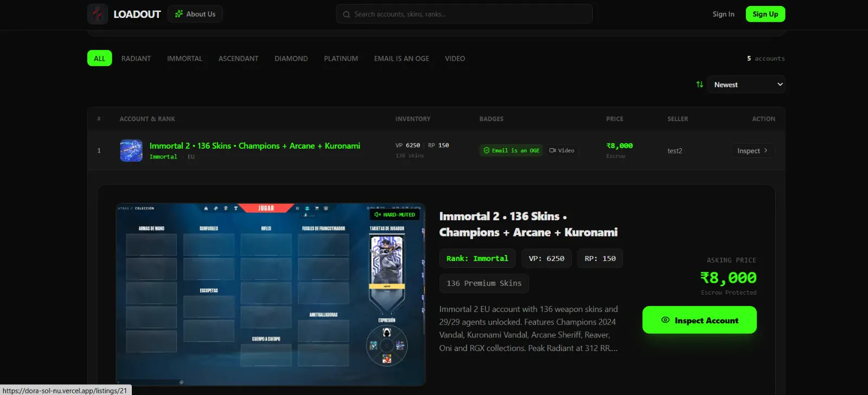Show only EMAIL IS AN OGE accounts
Image resolution: width=868 pixels, height=395 pixels.
401,59
